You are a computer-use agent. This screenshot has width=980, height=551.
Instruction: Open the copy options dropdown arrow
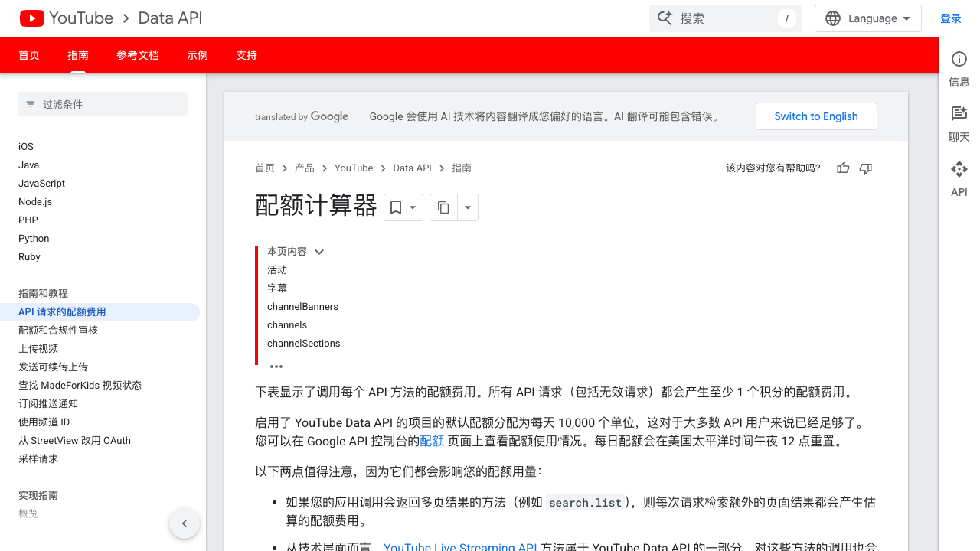(468, 207)
